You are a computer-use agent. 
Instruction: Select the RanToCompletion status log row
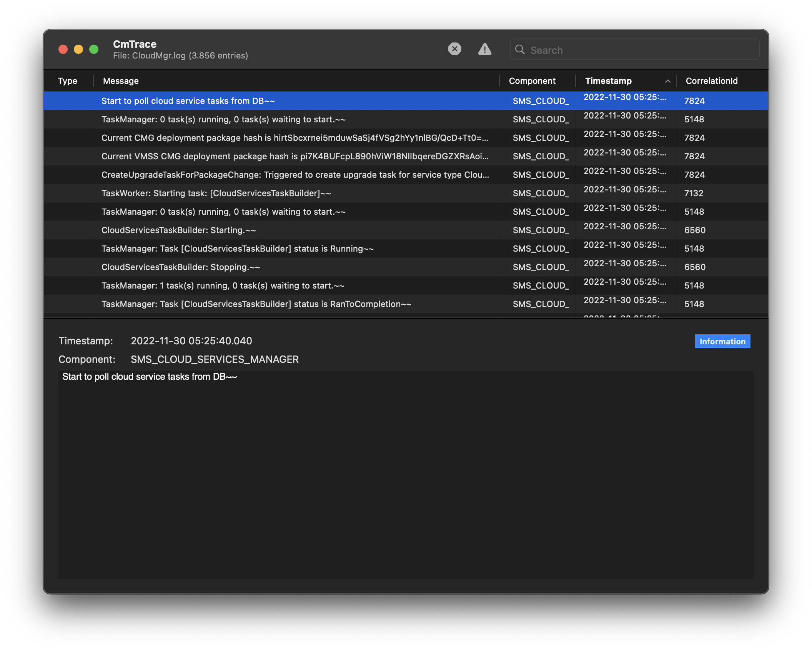[256, 304]
